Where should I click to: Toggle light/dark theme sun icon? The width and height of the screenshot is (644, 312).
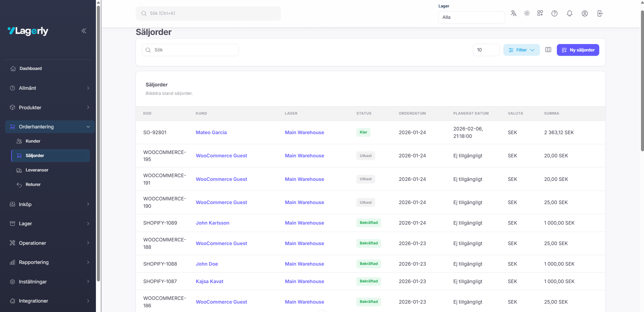527,13
